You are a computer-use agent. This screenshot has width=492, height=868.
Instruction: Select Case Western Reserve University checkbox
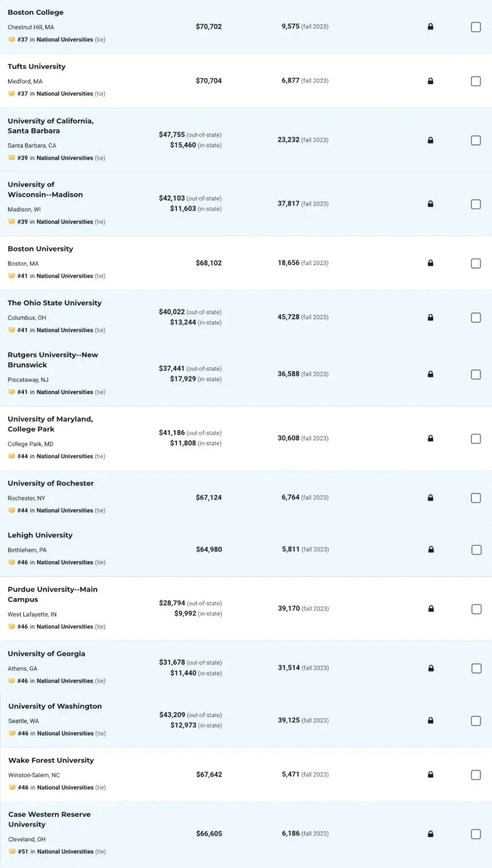476,834
